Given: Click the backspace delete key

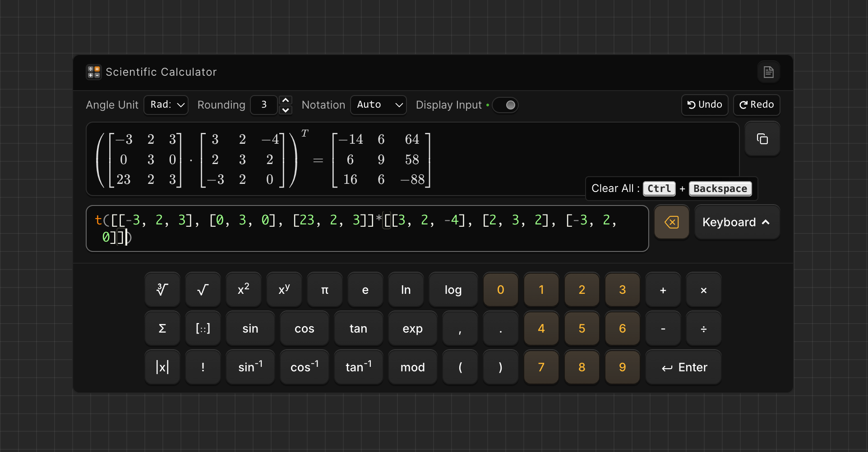Looking at the screenshot, I should pos(671,222).
